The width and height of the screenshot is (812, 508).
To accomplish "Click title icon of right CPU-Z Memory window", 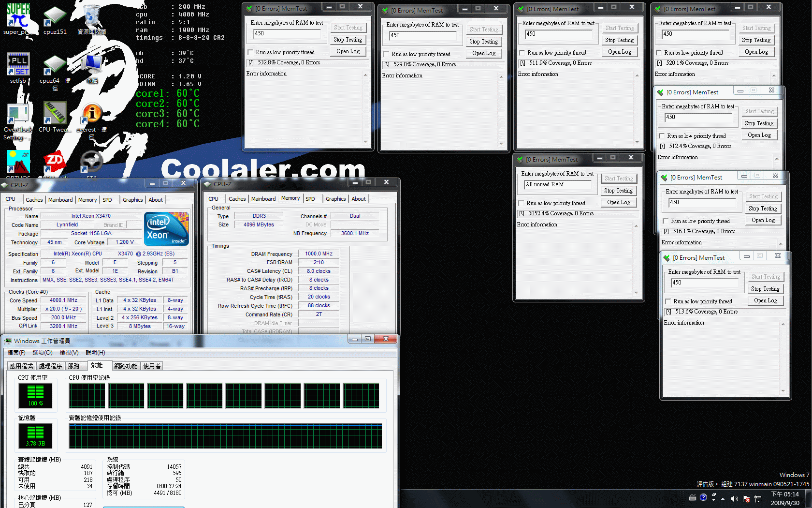I will [x=207, y=184].
